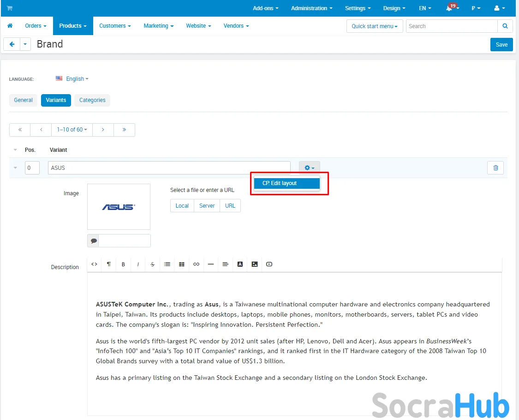Viewport: 519px width, 420px height.
Task: Open the 1–10 of 60 pagination dropdown
Action: (x=72, y=130)
